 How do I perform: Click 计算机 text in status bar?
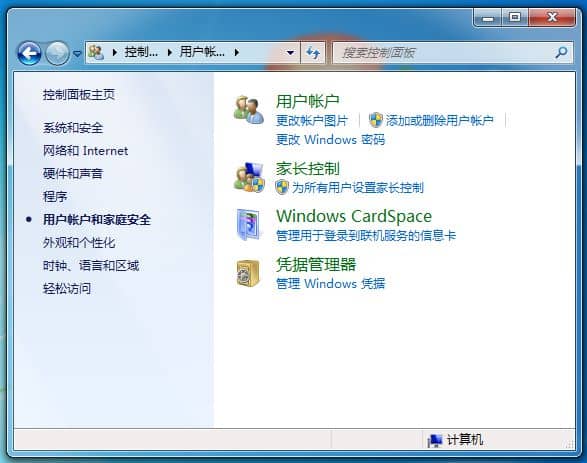pos(465,440)
